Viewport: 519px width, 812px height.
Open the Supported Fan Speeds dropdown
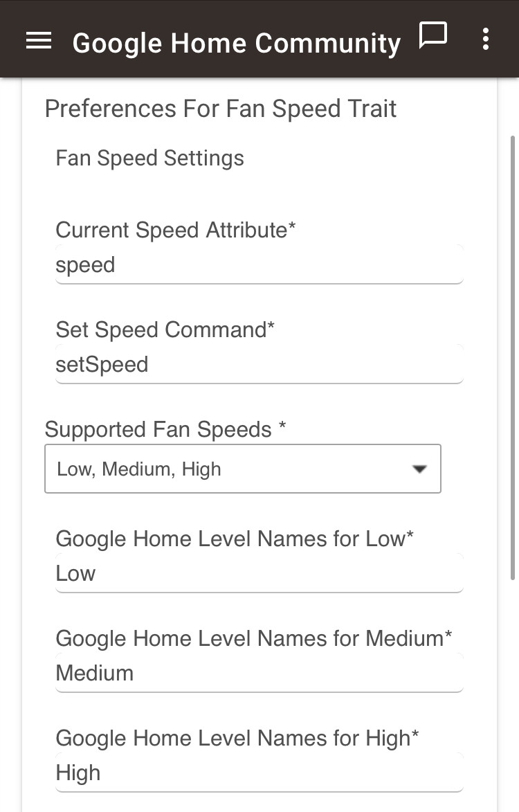click(242, 469)
